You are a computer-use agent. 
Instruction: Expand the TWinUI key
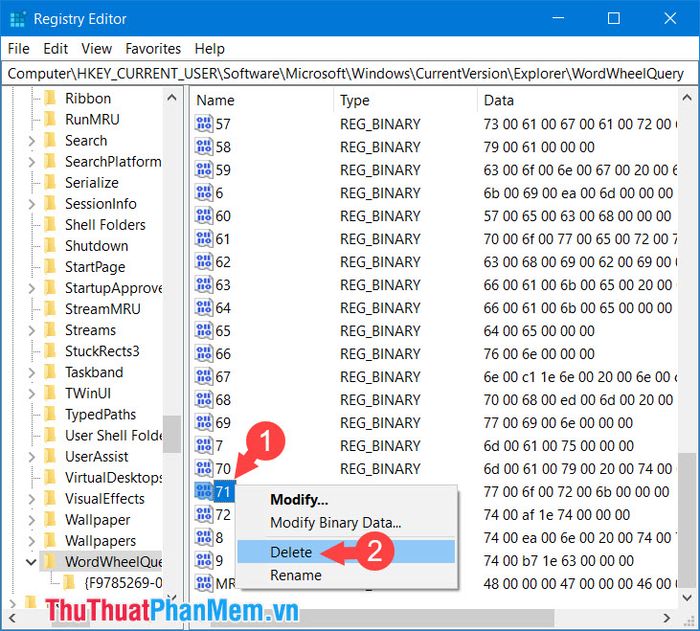31,393
